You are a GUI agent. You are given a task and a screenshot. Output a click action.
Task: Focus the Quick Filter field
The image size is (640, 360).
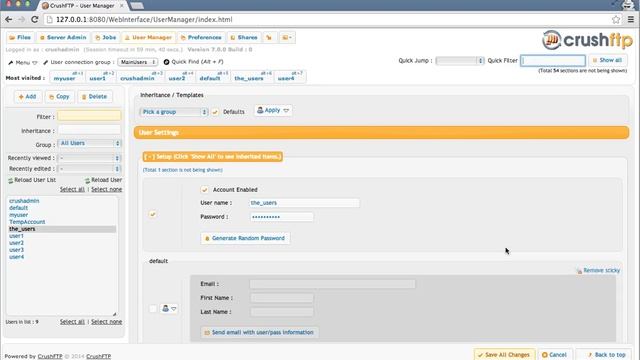(553, 61)
